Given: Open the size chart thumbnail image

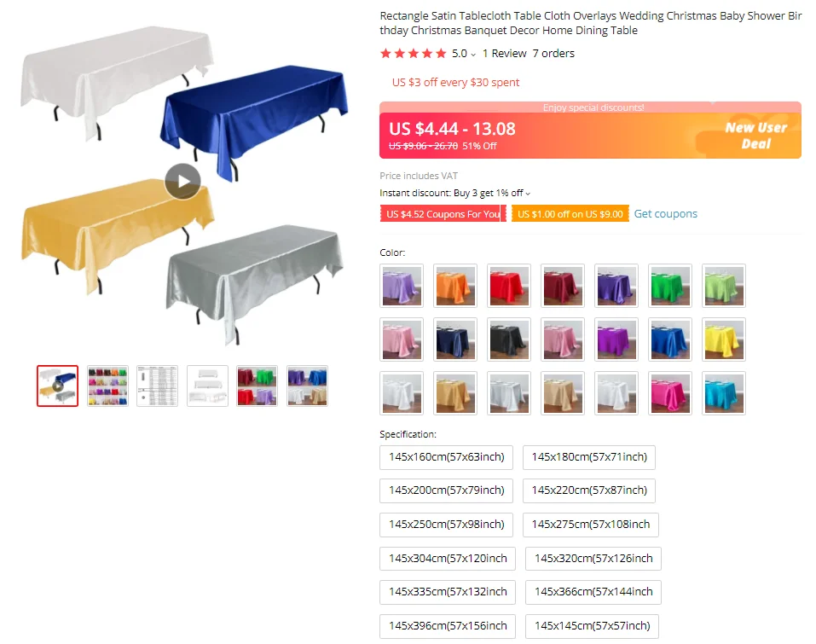Looking at the screenshot, I should [157, 386].
